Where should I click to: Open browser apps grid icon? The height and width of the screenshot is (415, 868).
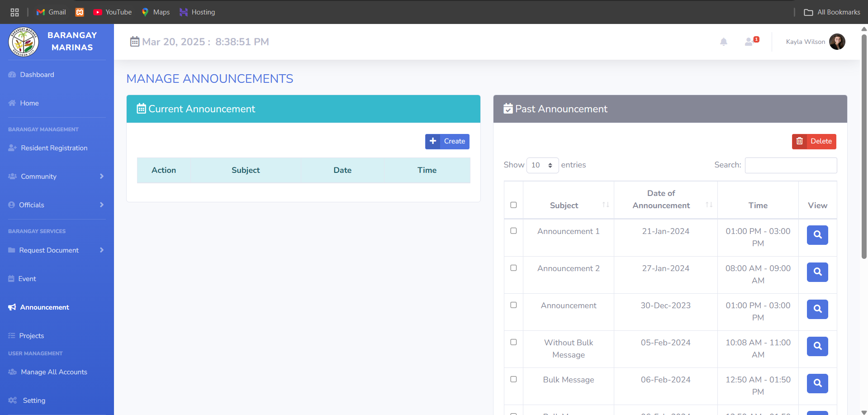(14, 12)
